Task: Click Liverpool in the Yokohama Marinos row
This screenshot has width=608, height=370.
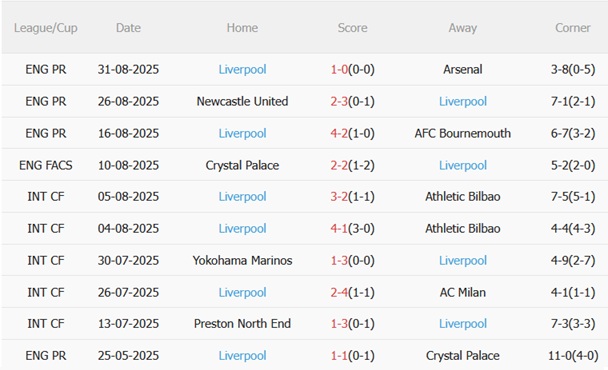Action: coord(463,260)
